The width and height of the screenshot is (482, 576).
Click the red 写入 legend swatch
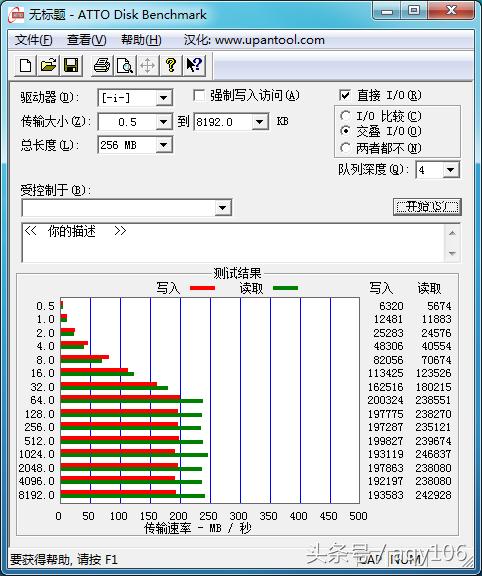tap(202, 288)
